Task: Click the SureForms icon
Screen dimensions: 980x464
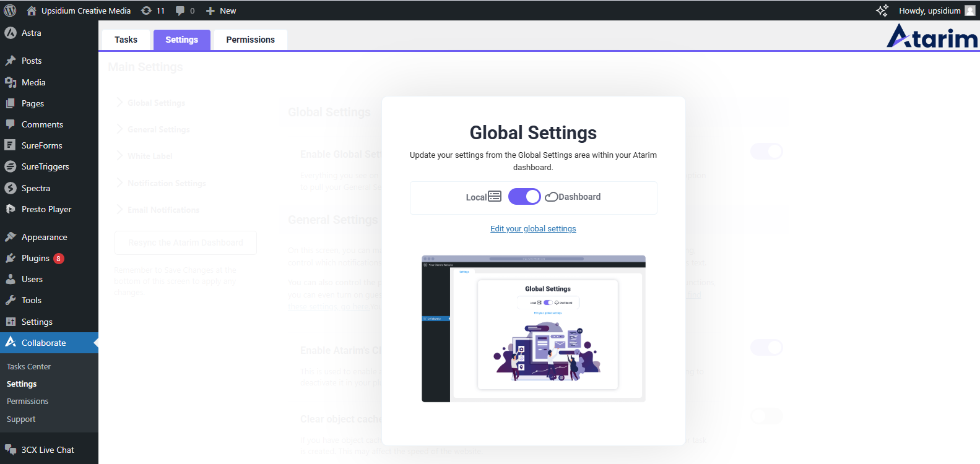Action: pyautogui.click(x=10, y=145)
